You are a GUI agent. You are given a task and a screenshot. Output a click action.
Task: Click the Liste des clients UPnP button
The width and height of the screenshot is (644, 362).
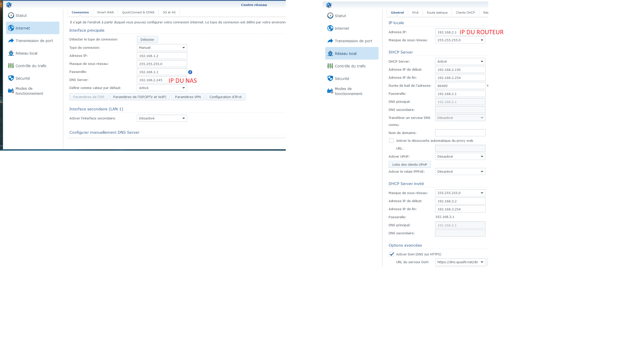(x=410, y=164)
